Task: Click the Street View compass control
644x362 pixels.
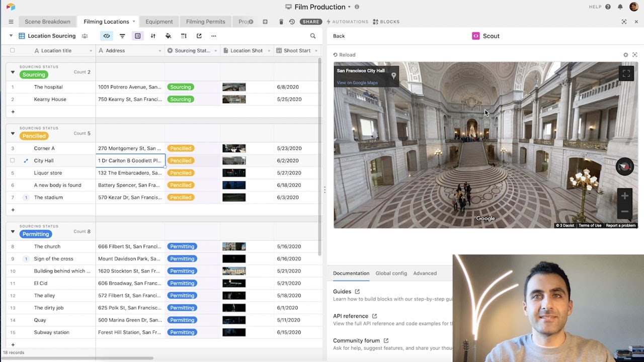Action: 625,166
